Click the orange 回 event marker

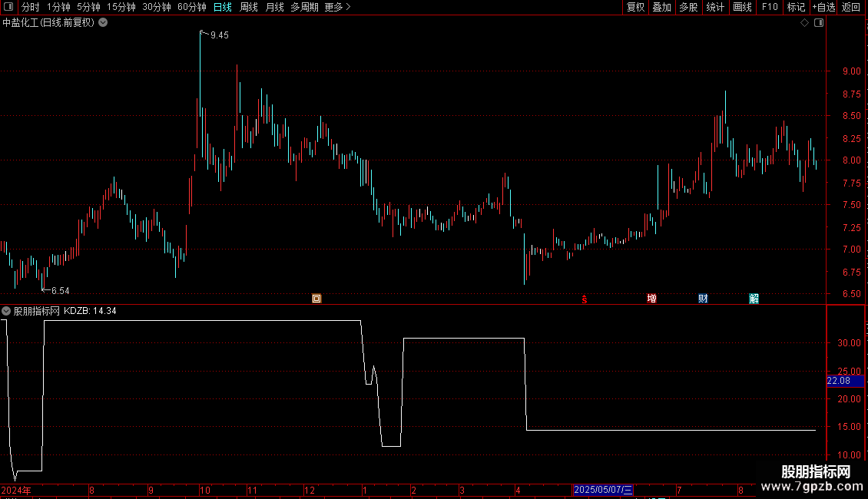316,299
